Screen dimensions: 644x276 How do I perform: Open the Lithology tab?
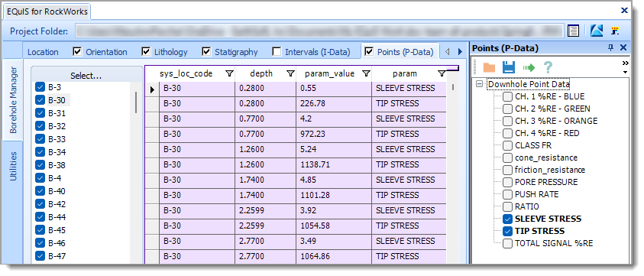tap(171, 52)
